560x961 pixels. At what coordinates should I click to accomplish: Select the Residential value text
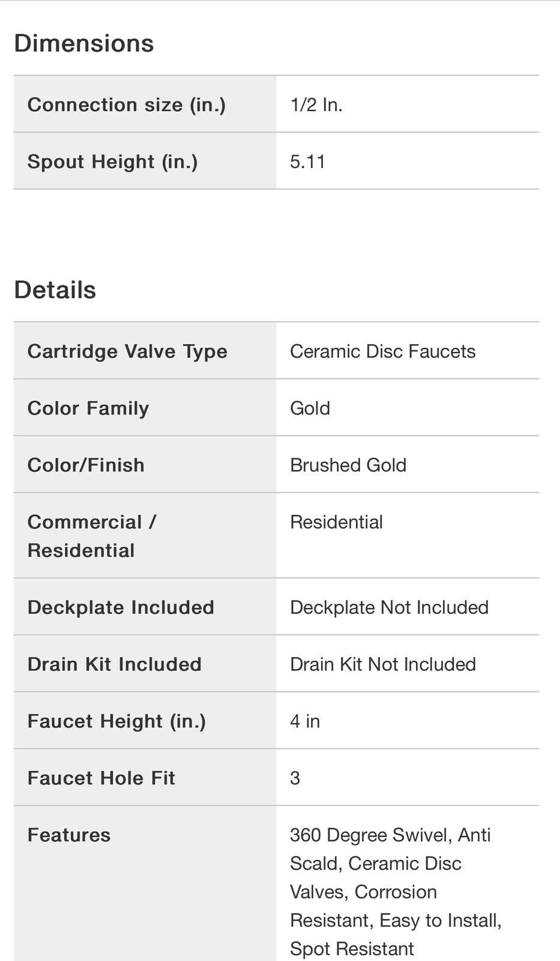(x=337, y=522)
